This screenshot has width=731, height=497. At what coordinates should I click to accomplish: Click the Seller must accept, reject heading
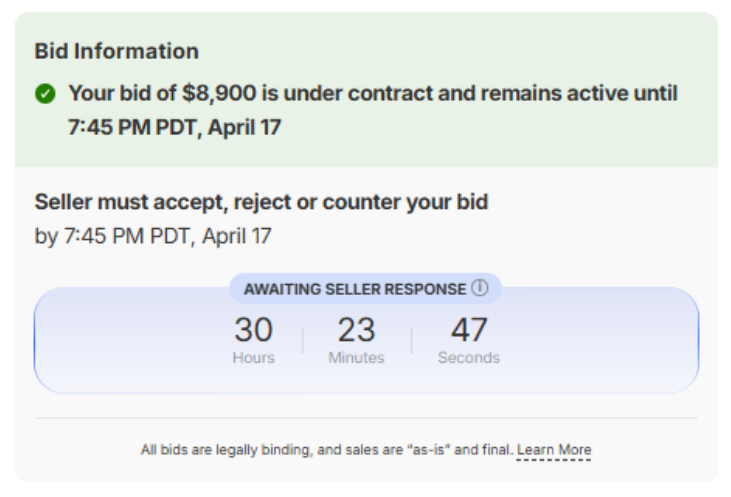click(x=261, y=202)
